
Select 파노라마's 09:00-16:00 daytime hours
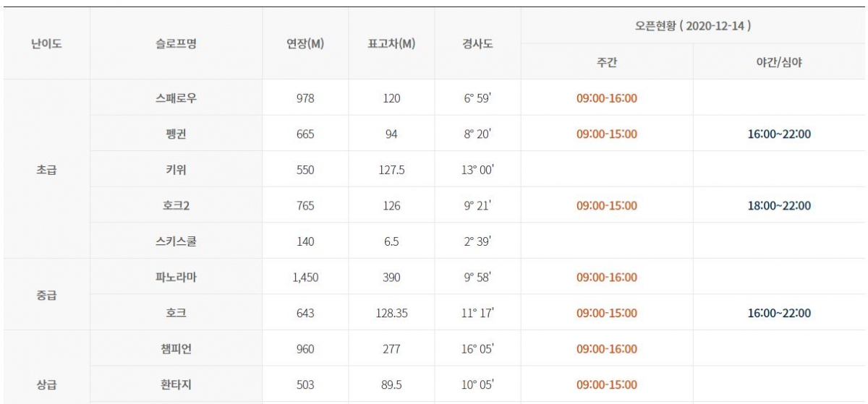[607, 278]
